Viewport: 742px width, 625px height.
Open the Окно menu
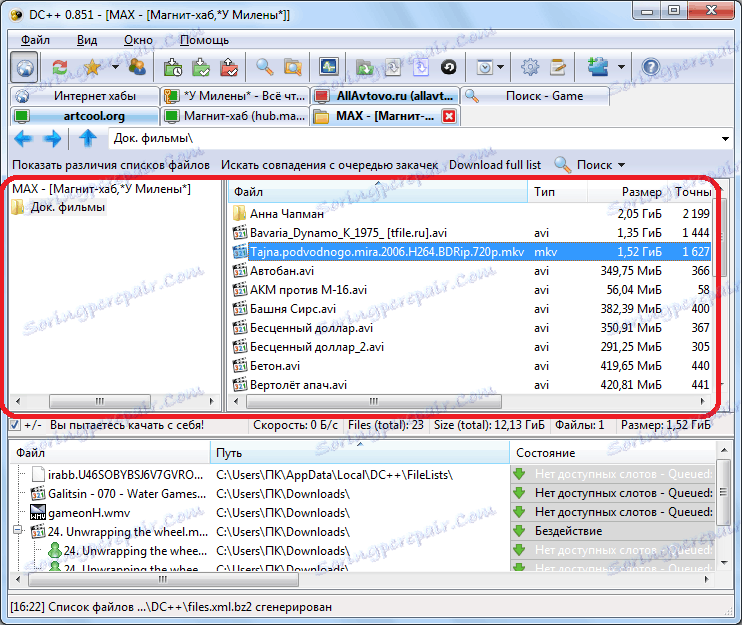138,40
